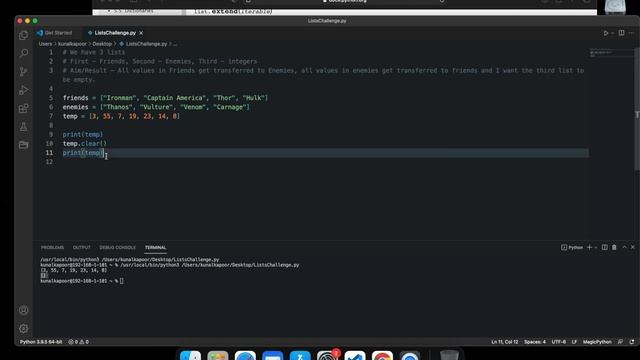Change file encoding UTF-8
640x360 pixels.
(x=559, y=342)
